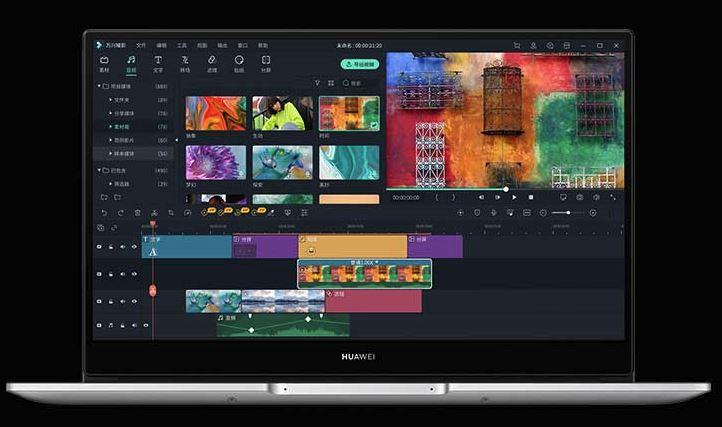The width and height of the screenshot is (722, 427).
Task: Open the Titles tab with T icon
Action: 158,64
